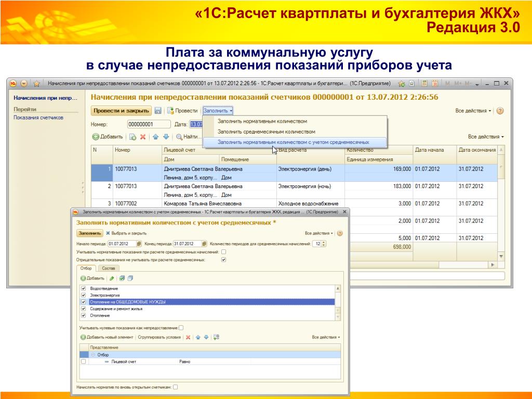The image size is (532, 399).
Task: Click the favorites star icon in main title bar
Action: pos(37,83)
